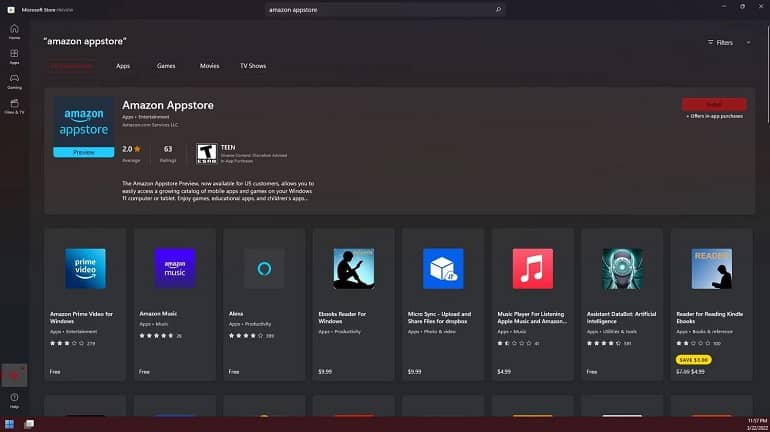This screenshot has width=770, height=432.
Task: Click the 63 ratings count
Action: click(168, 149)
